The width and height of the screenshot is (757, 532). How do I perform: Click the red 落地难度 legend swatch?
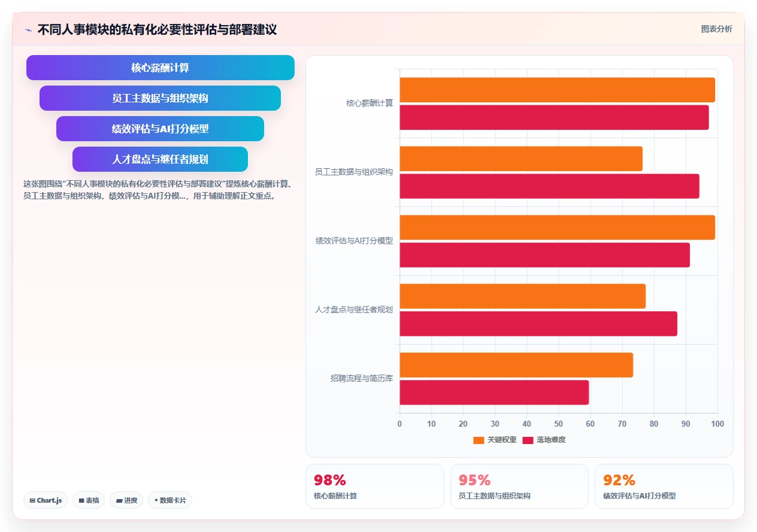coord(528,440)
